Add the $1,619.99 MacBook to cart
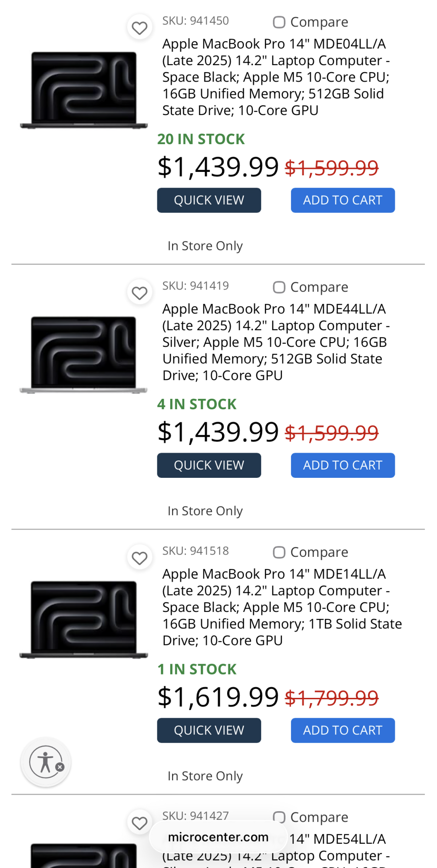 [343, 730]
